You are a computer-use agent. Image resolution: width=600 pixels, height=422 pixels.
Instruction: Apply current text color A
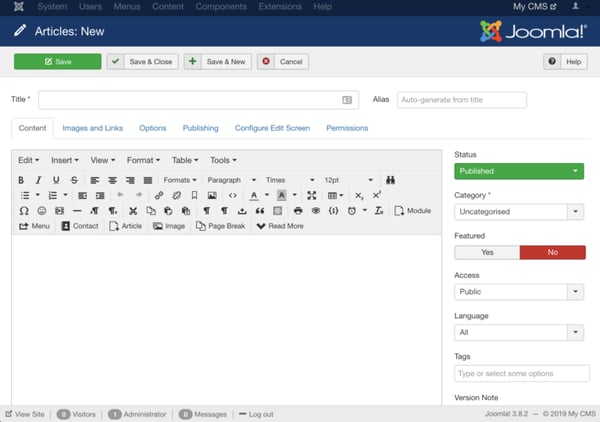pos(254,196)
